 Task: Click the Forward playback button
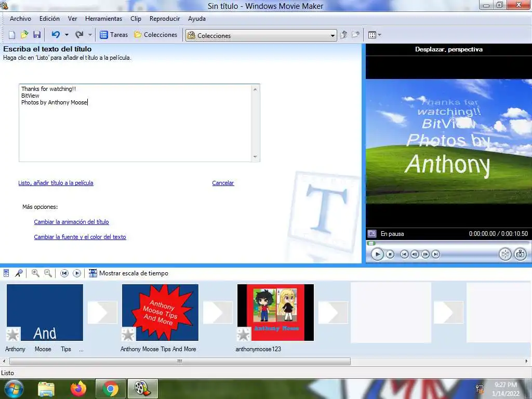click(x=436, y=254)
